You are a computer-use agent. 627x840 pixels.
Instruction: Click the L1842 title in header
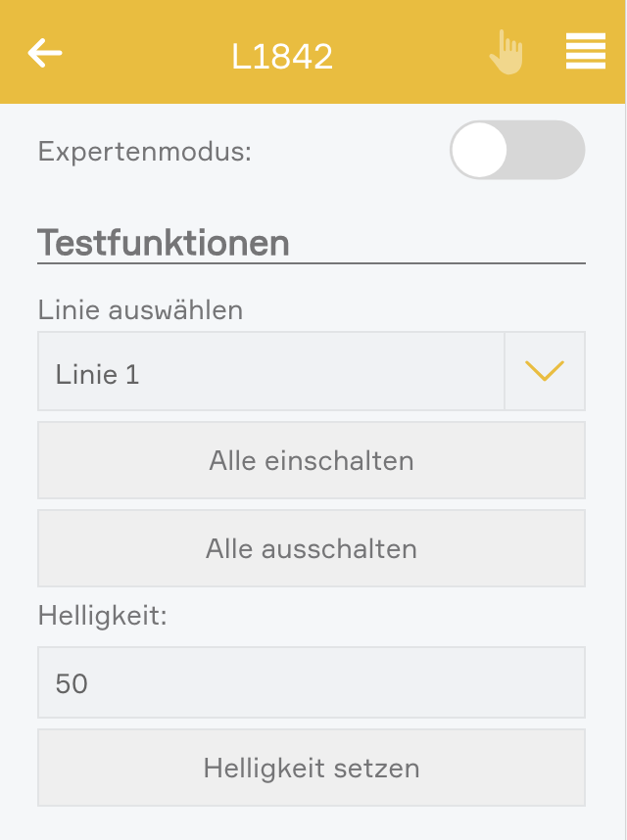point(282,56)
